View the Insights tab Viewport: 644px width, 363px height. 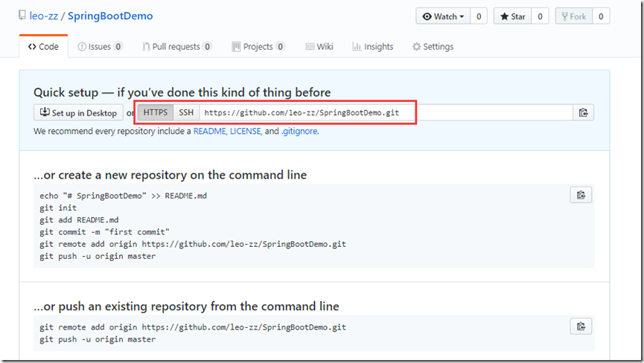coord(373,47)
